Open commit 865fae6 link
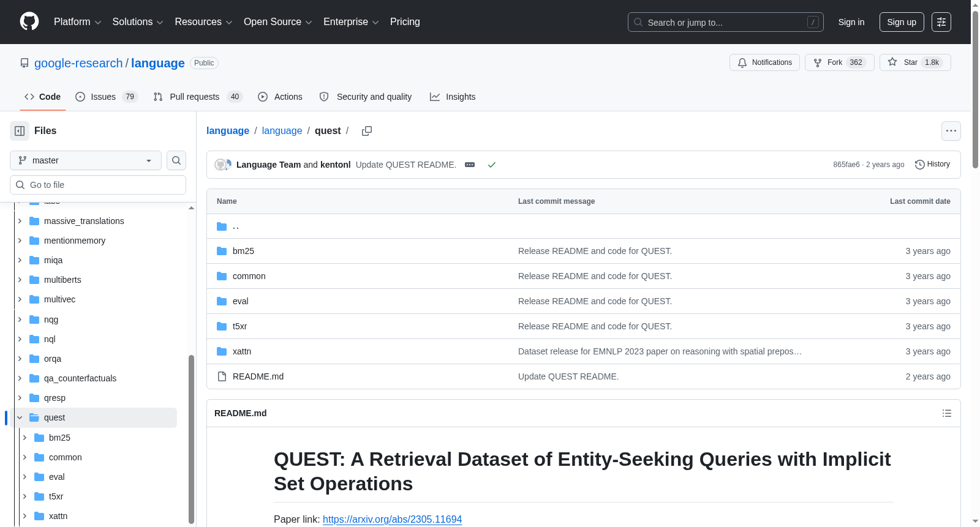 pos(846,165)
